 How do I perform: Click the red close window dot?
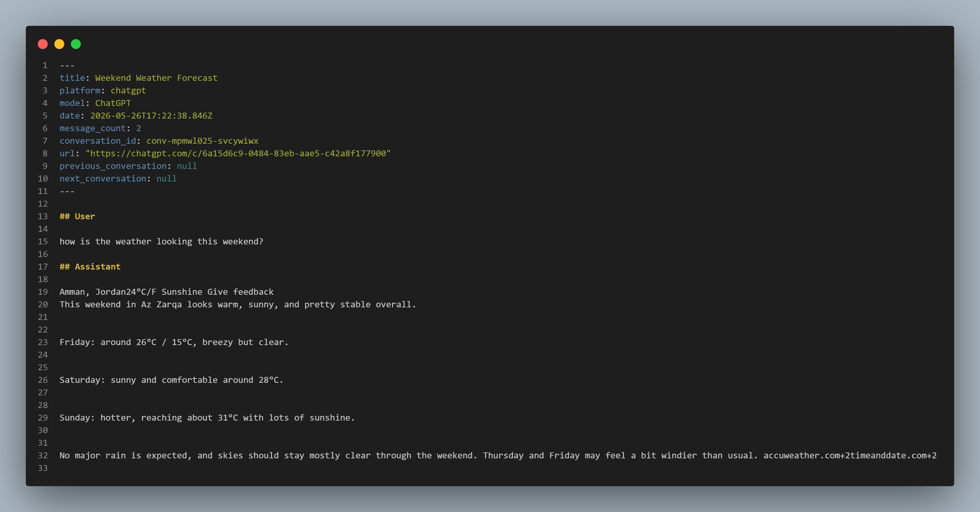(43, 44)
